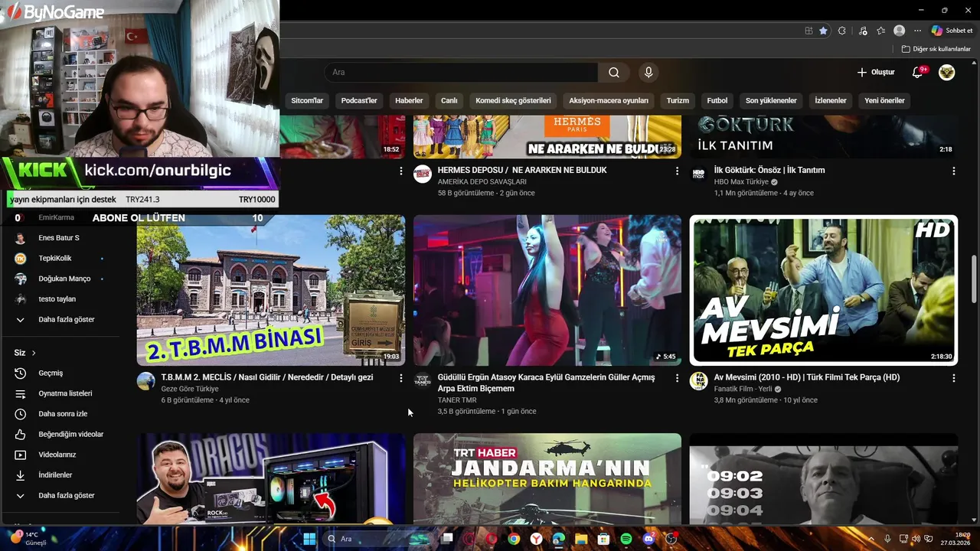Open YouTube notifications bell
Image resolution: width=980 pixels, height=551 pixels.
coord(917,73)
